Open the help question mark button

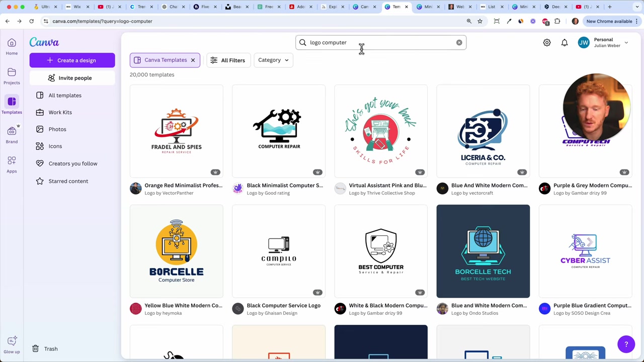626,344
